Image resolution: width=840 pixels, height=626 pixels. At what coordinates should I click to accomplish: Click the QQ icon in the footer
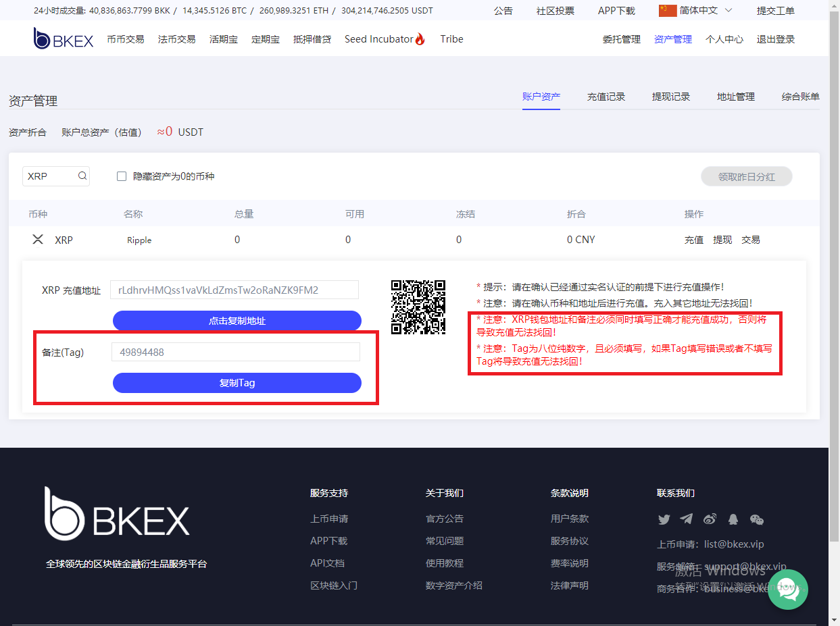tap(733, 519)
